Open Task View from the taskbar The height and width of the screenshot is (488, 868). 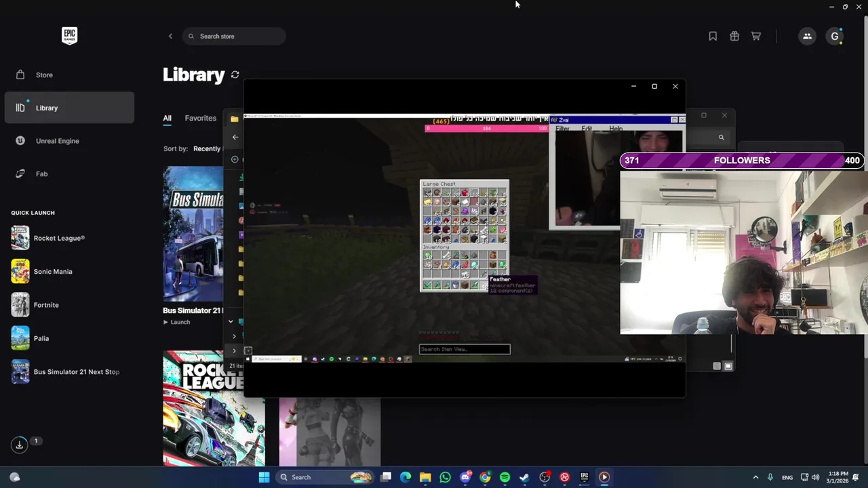click(x=386, y=477)
